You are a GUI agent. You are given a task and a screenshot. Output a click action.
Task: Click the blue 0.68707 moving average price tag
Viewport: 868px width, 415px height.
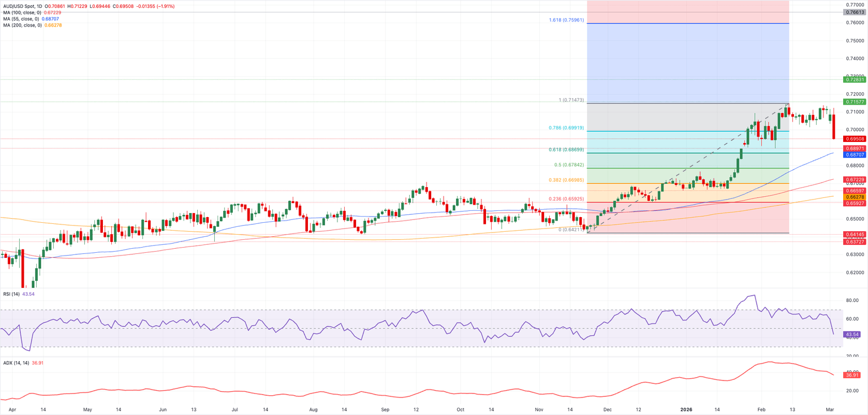coord(854,155)
